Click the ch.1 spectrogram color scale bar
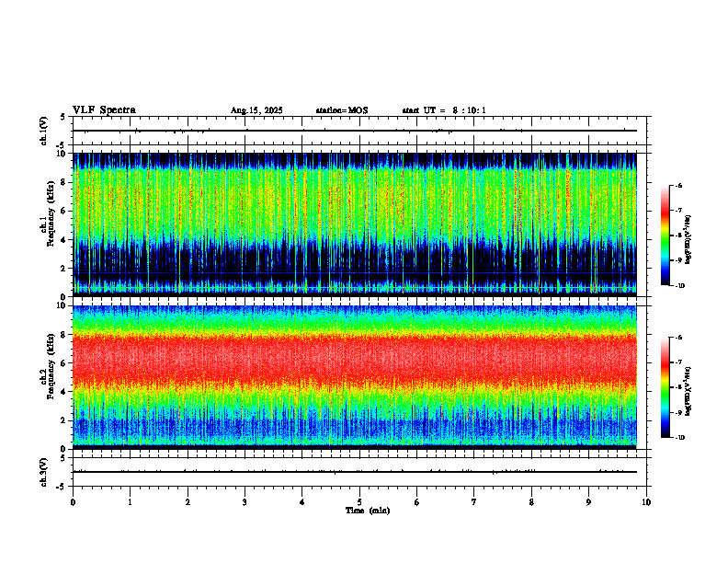 665,236
